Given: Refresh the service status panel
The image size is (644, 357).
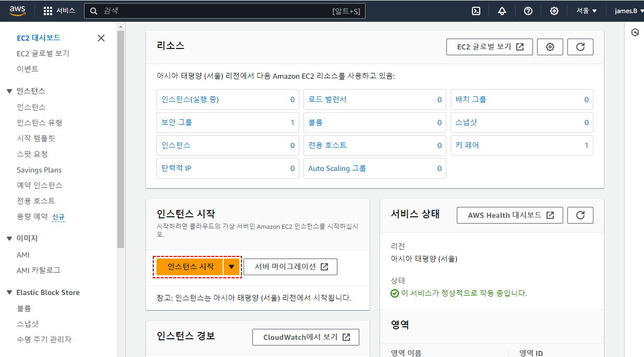Looking at the screenshot, I should coord(580,215).
